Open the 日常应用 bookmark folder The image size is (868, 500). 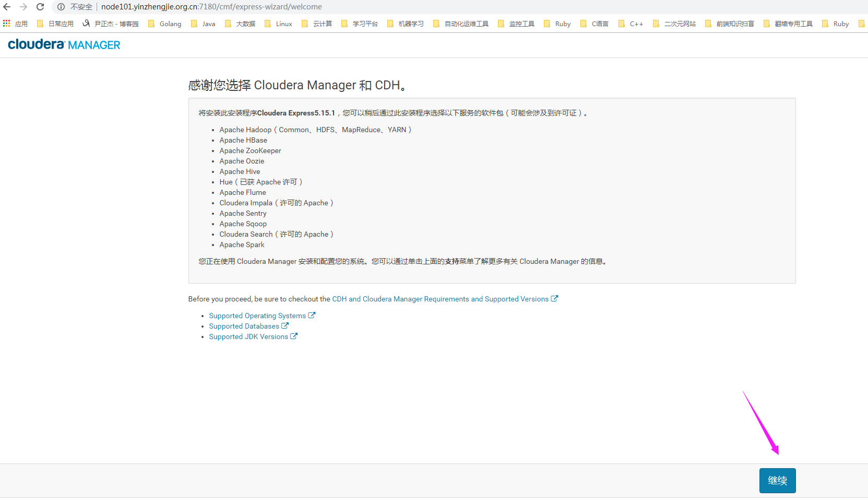(55, 24)
